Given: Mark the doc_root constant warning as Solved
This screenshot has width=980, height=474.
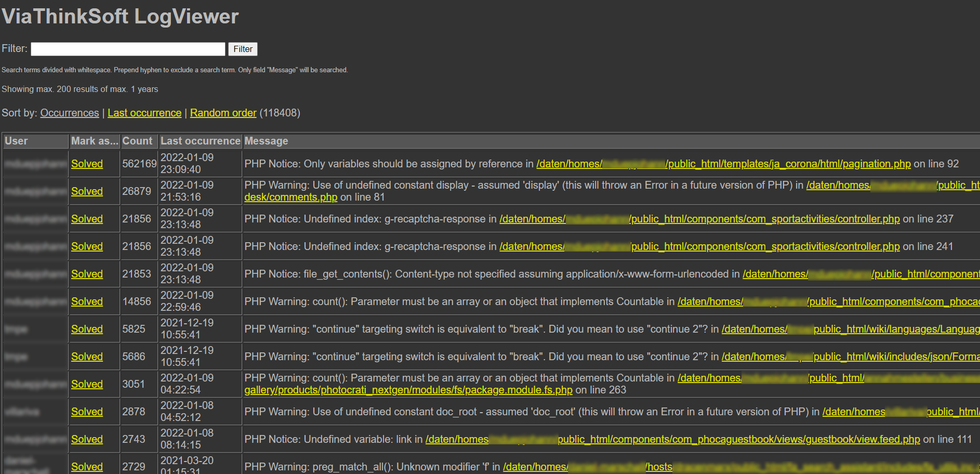Looking at the screenshot, I should pyautogui.click(x=87, y=412).
